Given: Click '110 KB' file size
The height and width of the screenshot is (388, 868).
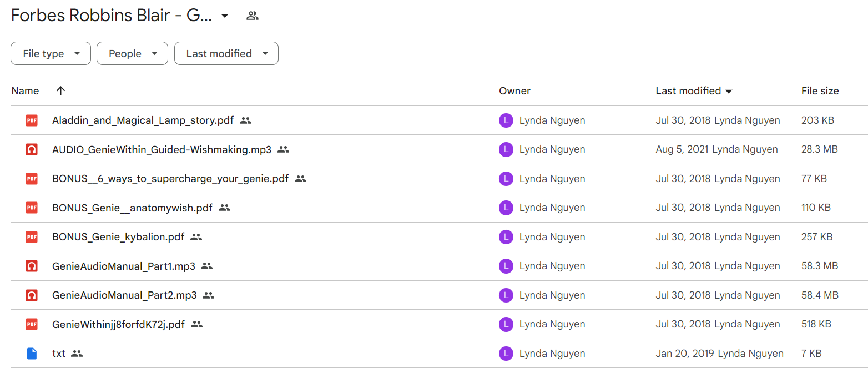Looking at the screenshot, I should [x=816, y=208].
